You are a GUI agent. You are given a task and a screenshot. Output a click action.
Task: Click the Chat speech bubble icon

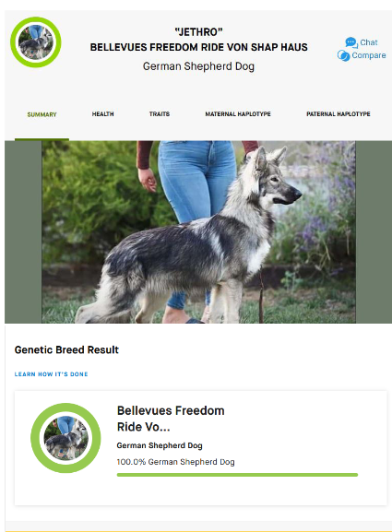[351, 42]
